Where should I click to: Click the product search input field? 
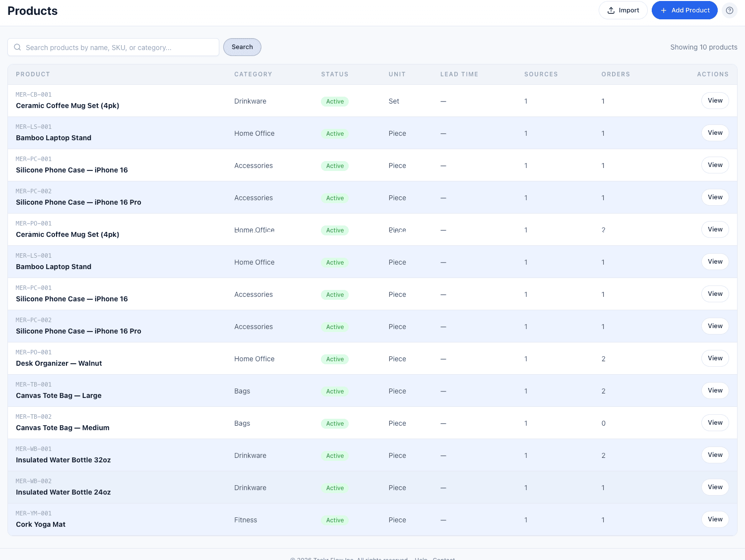click(113, 47)
